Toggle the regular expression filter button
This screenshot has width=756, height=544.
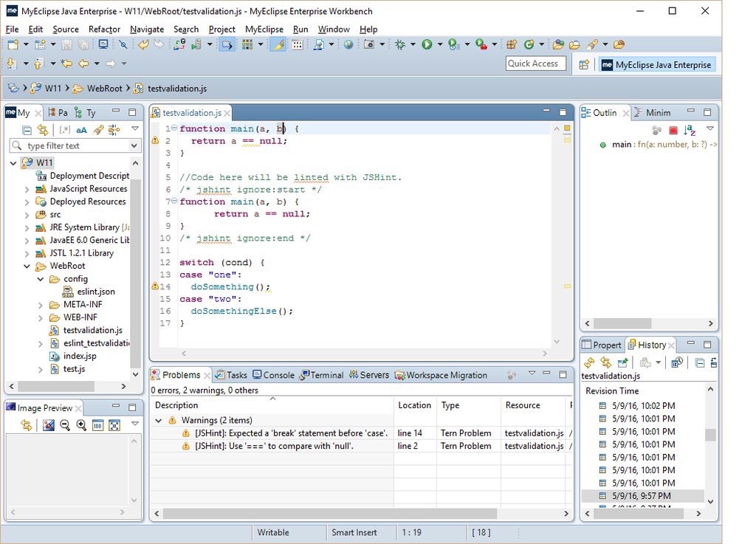click(x=65, y=130)
